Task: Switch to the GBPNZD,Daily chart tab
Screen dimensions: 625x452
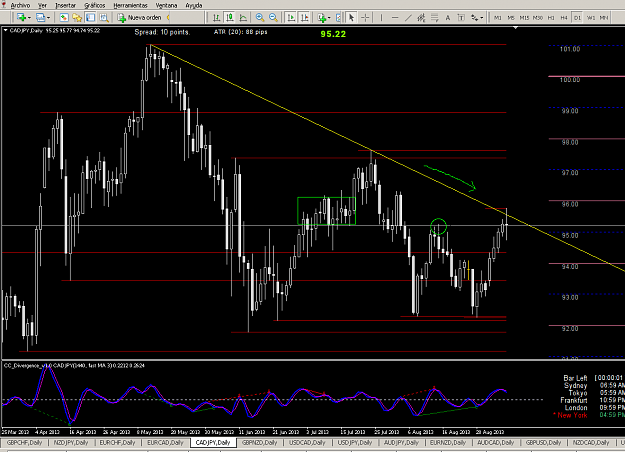Action: coord(260,442)
